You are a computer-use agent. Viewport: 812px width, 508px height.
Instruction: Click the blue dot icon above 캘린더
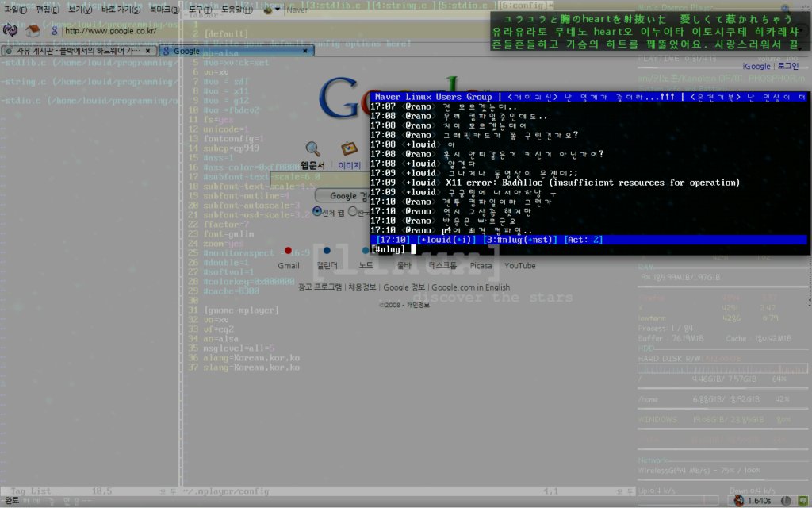tap(327, 251)
